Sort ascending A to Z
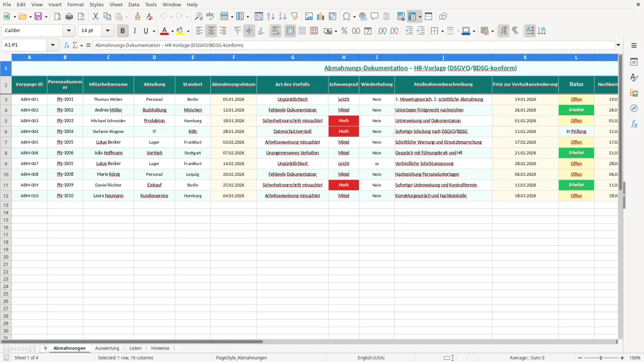Viewport: 644px width, 362px height. (x=270, y=17)
